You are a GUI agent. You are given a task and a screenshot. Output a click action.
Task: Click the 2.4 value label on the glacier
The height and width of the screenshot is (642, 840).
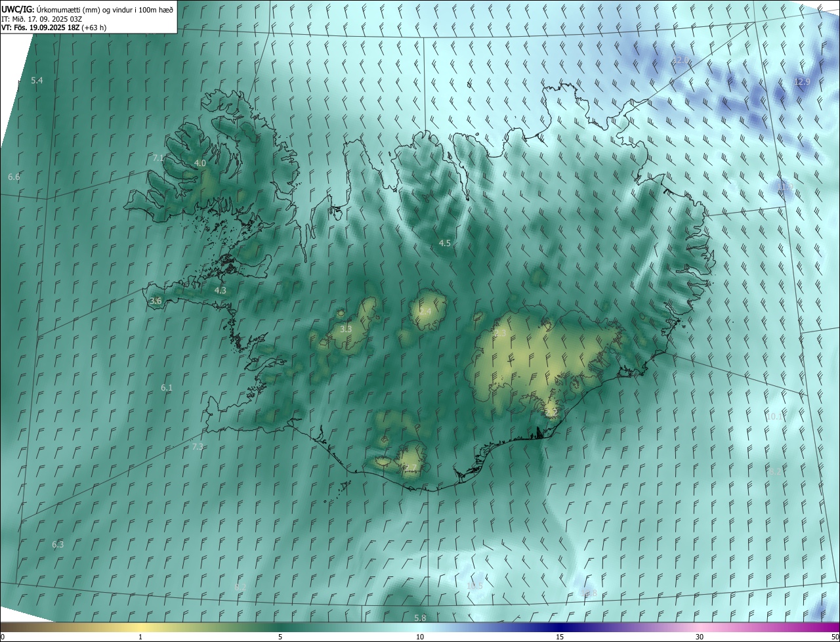tap(425, 312)
